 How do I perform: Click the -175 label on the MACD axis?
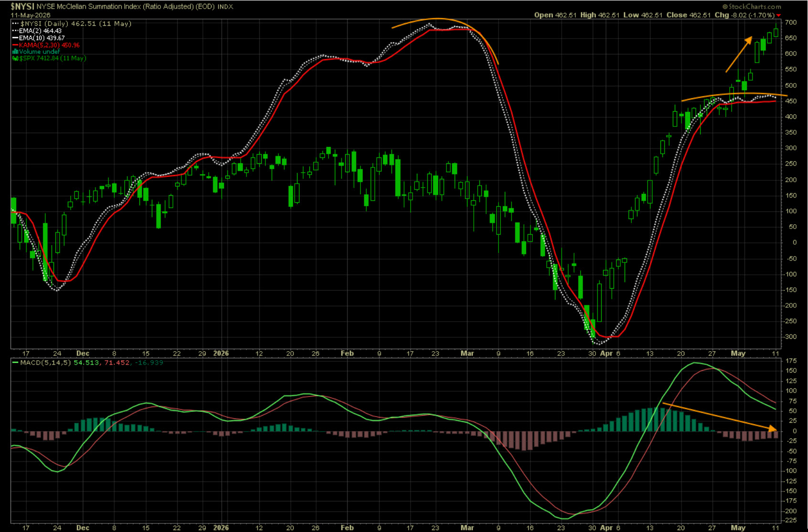(x=790, y=501)
